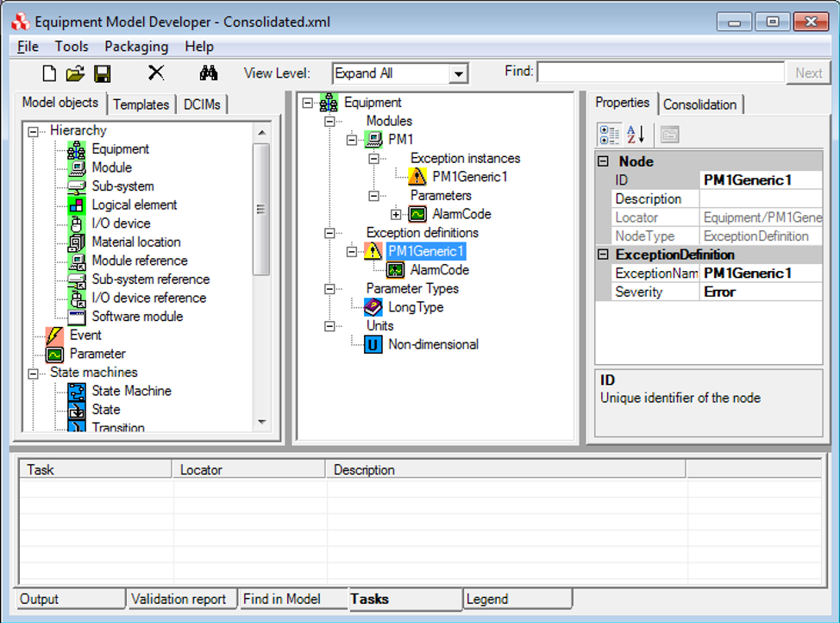Viewport: 840px width, 623px height.
Task: Click the Delete X toolbar icon
Action: click(x=156, y=73)
